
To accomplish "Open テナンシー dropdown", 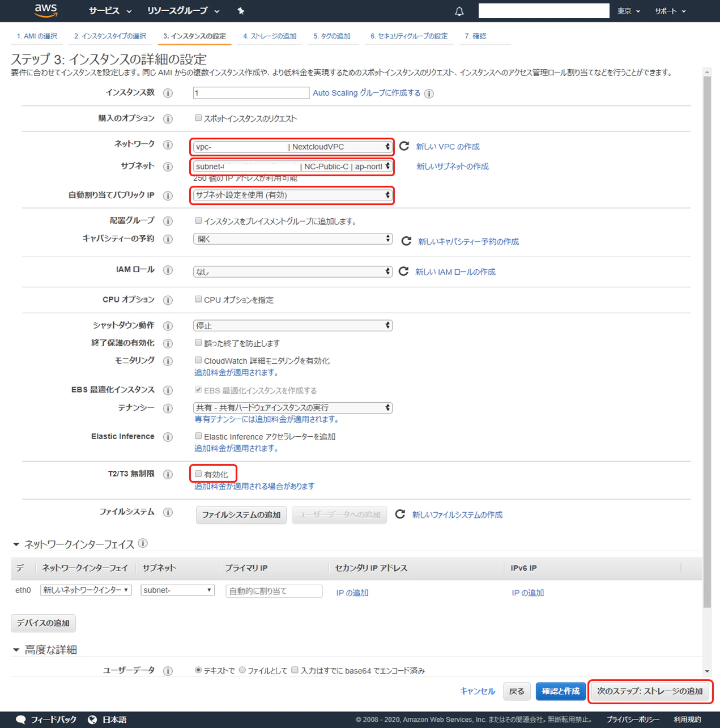I will click(292, 408).
